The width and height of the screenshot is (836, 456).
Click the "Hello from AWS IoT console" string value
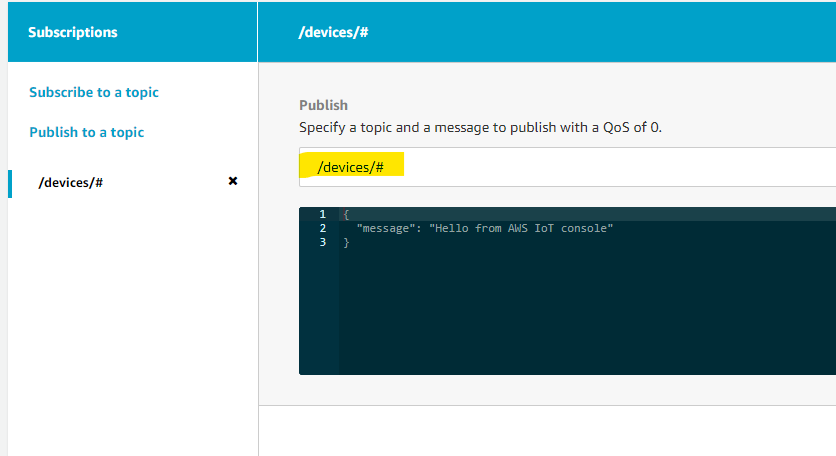(520, 229)
